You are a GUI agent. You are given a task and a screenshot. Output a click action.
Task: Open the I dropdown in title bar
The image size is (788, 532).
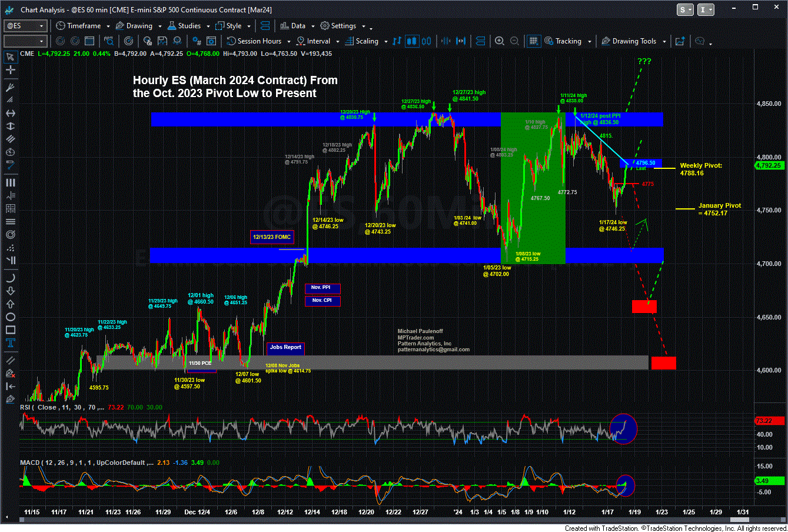point(706,9)
